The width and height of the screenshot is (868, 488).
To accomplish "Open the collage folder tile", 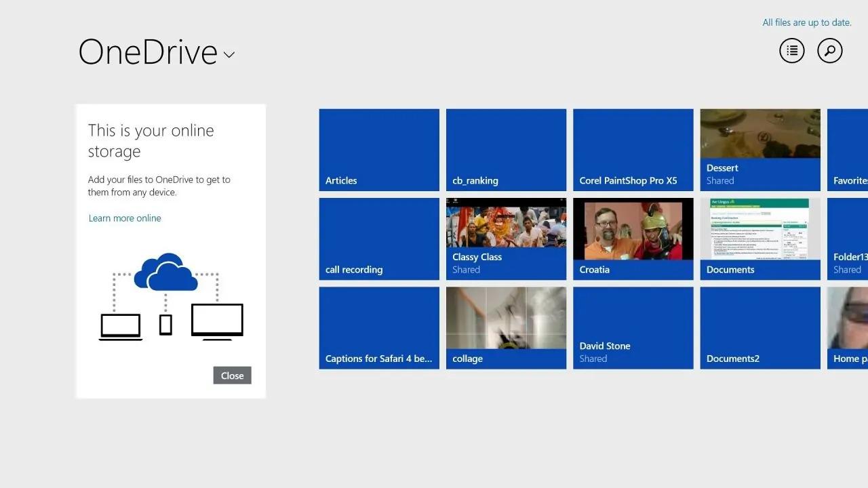I will click(506, 328).
